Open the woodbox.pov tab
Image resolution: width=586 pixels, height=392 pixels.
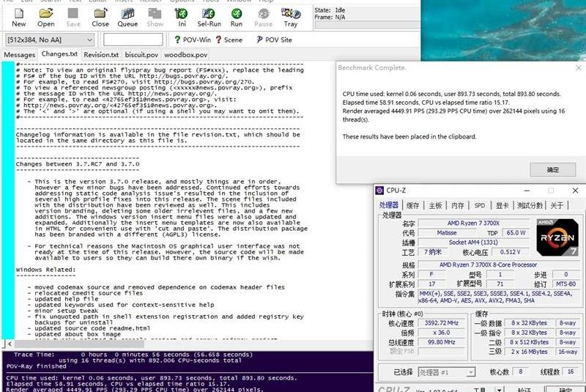186,55
